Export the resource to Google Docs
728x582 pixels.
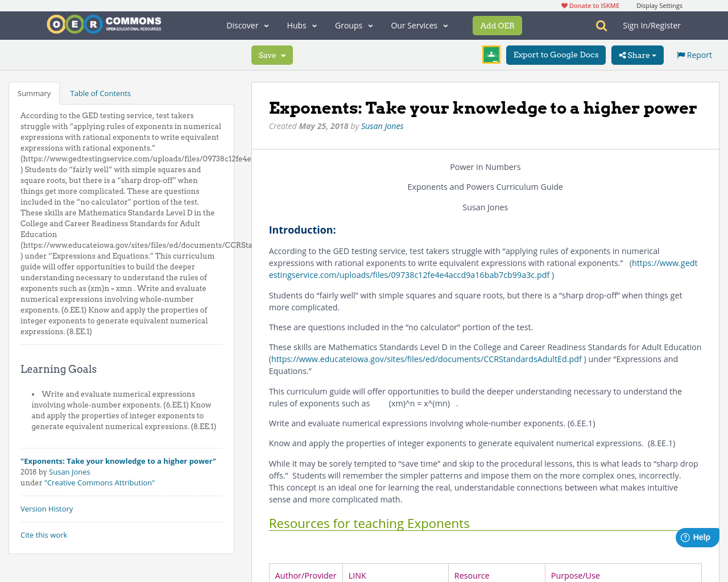pyautogui.click(x=556, y=54)
